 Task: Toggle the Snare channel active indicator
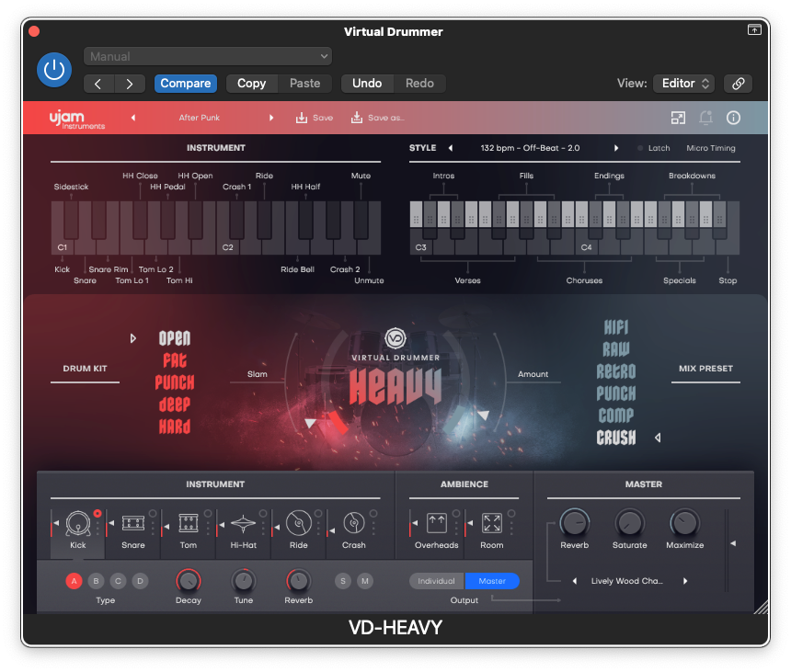pyautogui.click(x=153, y=513)
